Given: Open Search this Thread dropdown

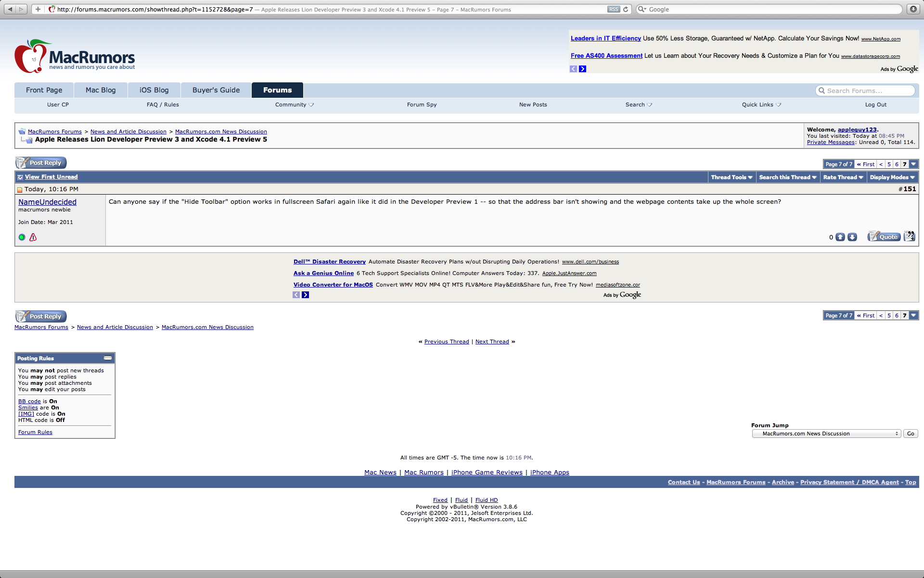Looking at the screenshot, I should pyautogui.click(x=788, y=177).
